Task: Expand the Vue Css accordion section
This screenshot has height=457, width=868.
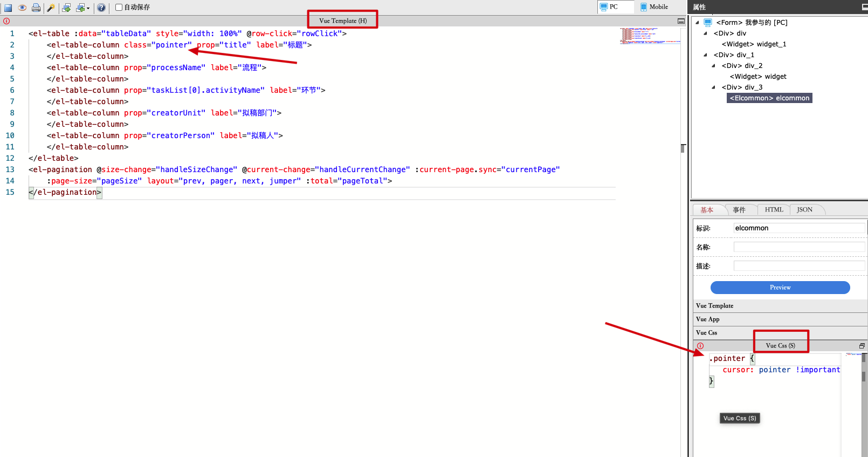Action: [x=780, y=333]
